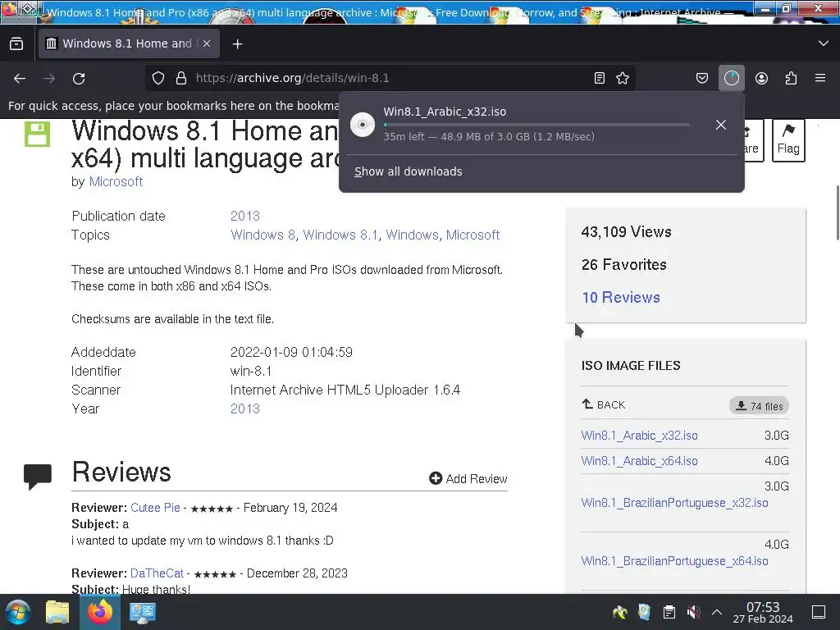Open the Windows topic link
Image resolution: width=840 pixels, height=630 pixels.
(412, 235)
